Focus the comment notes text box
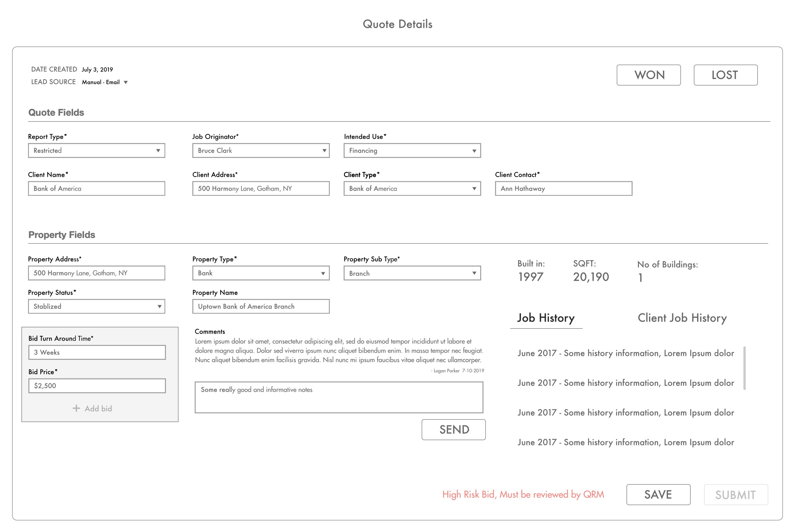The image size is (795, 532). pyautogui.click(x=339, y=397)
